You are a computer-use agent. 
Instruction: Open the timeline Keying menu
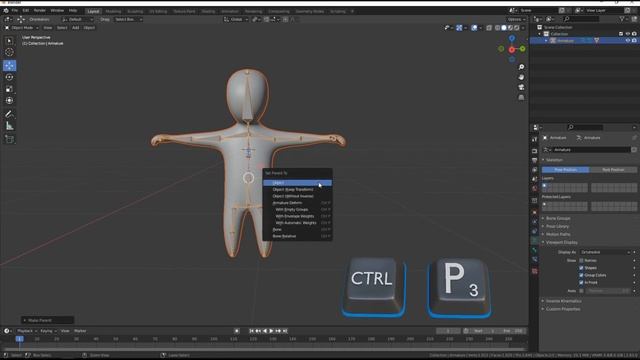click(48, 331)
